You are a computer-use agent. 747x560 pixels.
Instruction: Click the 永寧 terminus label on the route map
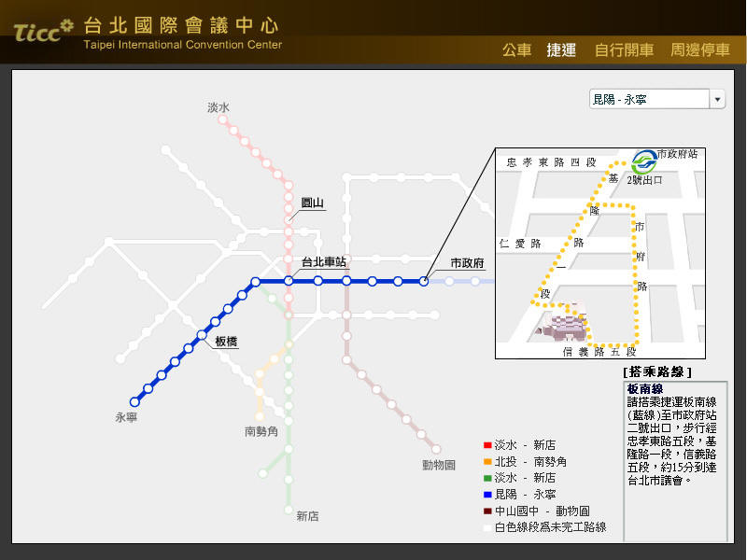click(x=126, y=417)
